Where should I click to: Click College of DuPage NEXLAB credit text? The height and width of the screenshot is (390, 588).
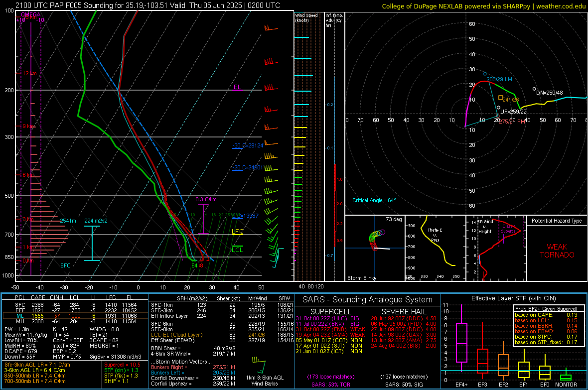(x=484, y=6)
